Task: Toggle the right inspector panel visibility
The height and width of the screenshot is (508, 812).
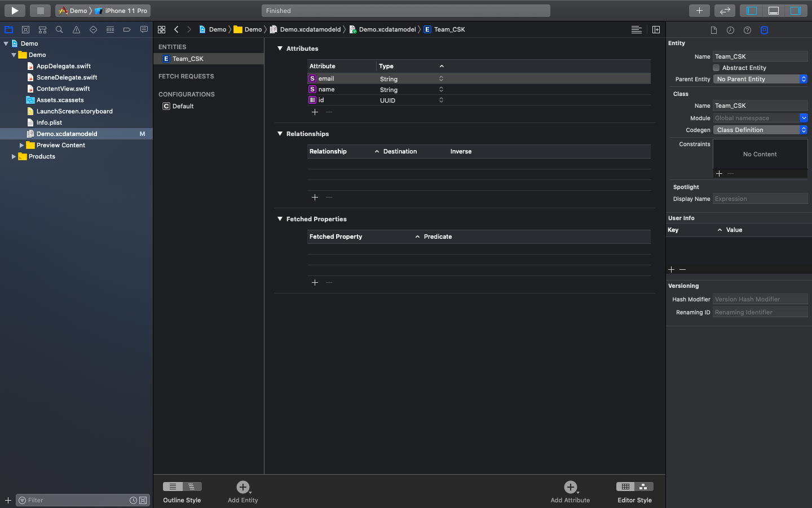Action: point(795,10)
